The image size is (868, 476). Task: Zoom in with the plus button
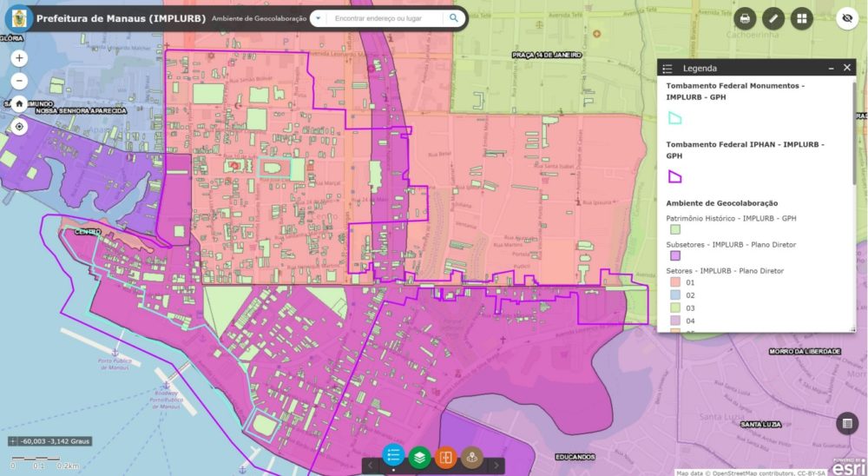tap(19, 57)
